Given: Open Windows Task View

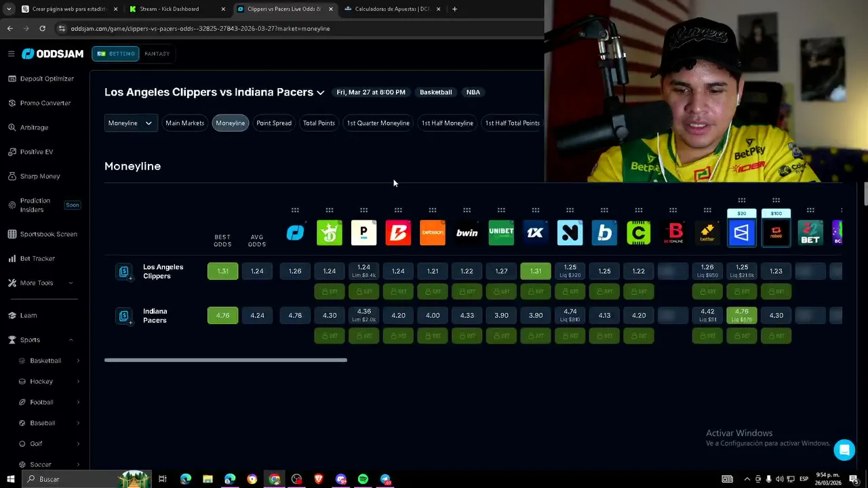Looking at the screenshot, I should (x=163, y=479).
